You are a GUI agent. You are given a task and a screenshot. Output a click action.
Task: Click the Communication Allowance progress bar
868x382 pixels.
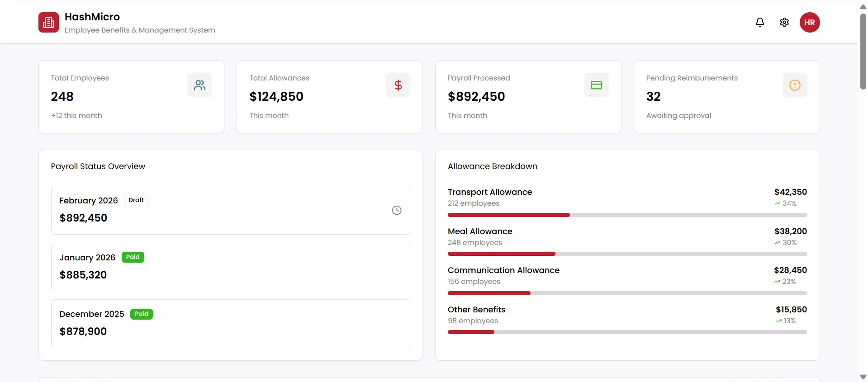pos(627,293)
